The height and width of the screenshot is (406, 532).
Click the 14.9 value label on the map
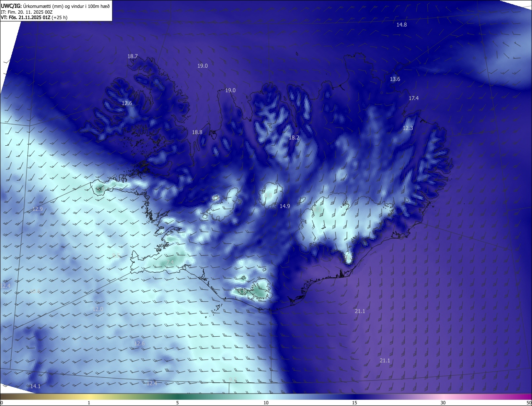tap(285, 206)
